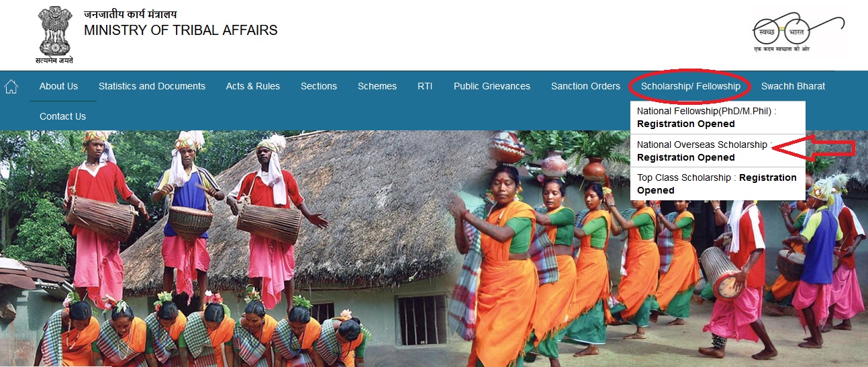Viewport: 868px width, 367px height.
Task: Open Sanction Orders menu item
Action: pyautogui.click(x=585, y=86)
